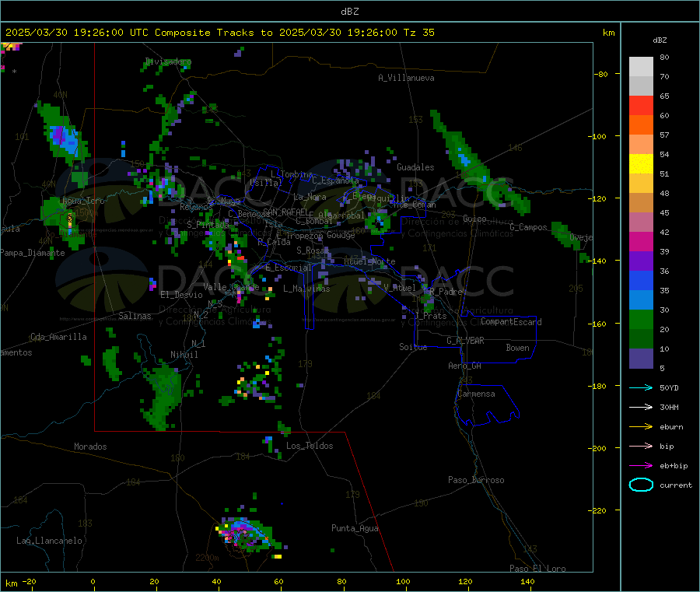Click the CompantEscard map label
The image size is (700, 592).
pyautogui.click(x=511, y=322)
